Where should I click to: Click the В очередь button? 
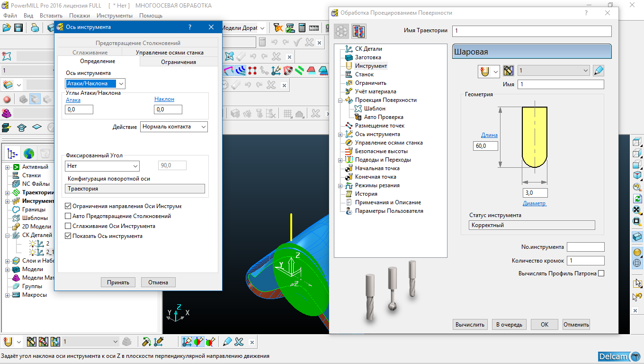click(x=509, y=325)
